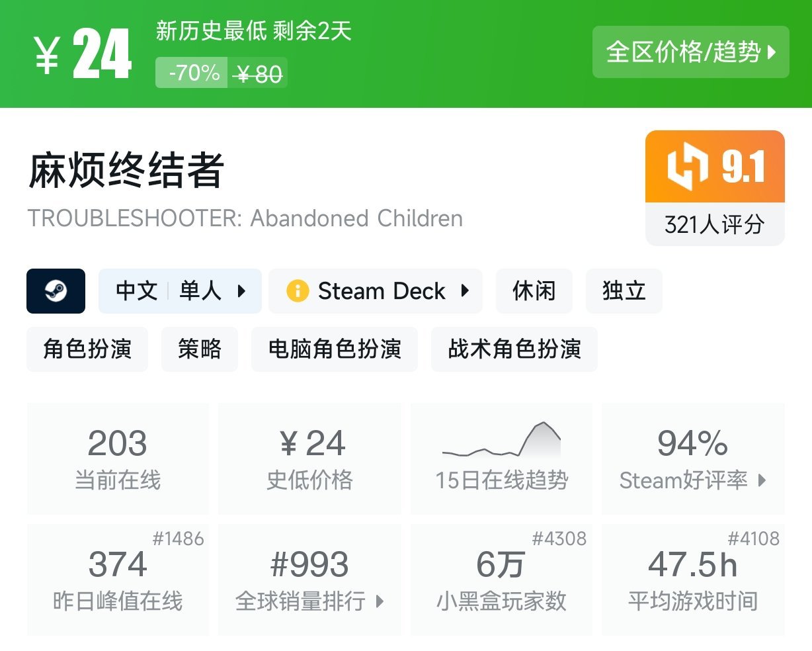Screen dimensions: 812x651
Task: Tap the 策略 genre tag
Action: click(x=199, y=349)
